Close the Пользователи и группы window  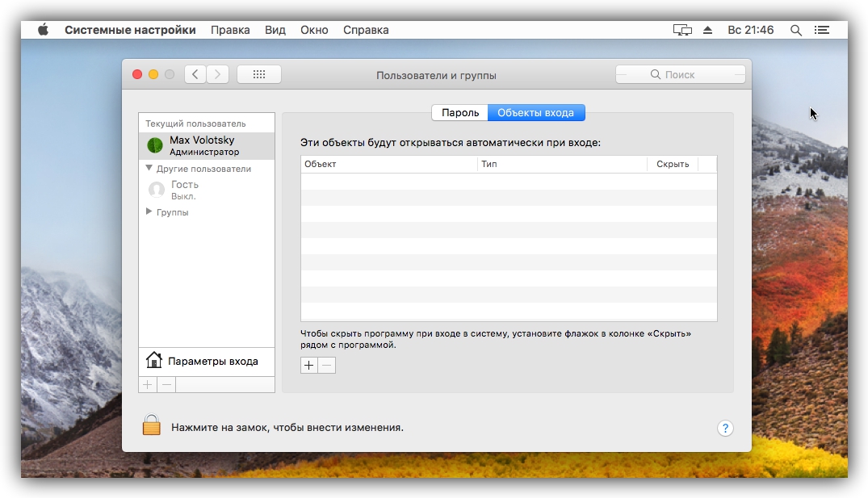(137, 74)
